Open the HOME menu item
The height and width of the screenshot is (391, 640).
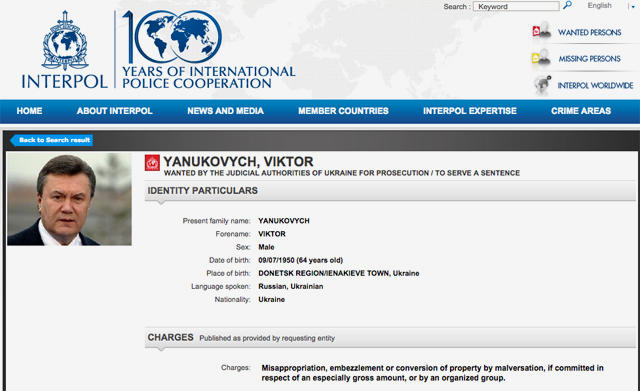point(29,111)
